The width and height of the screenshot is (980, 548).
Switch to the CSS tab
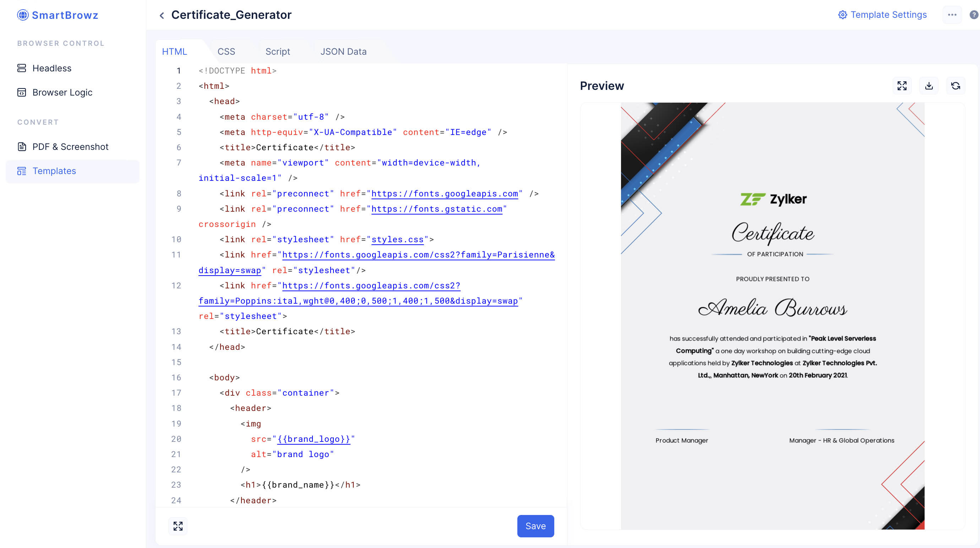click(225, 51)
